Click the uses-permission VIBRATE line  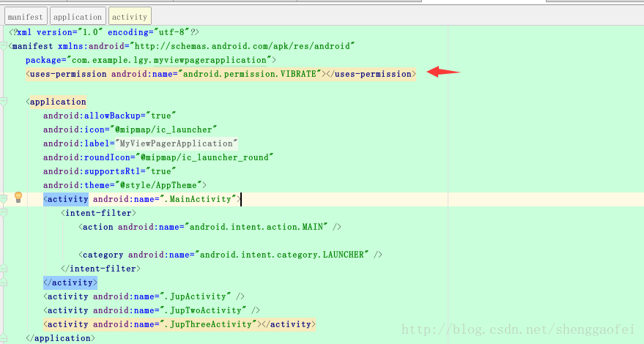tap(221, 74)
